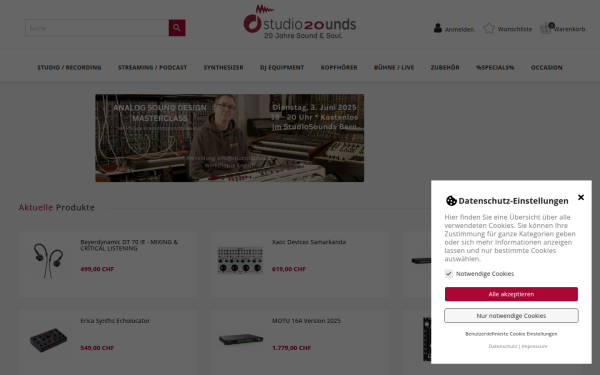Click the Wunschliste star icon
This screenshot has height=375, width=600.
click(489, 28)
